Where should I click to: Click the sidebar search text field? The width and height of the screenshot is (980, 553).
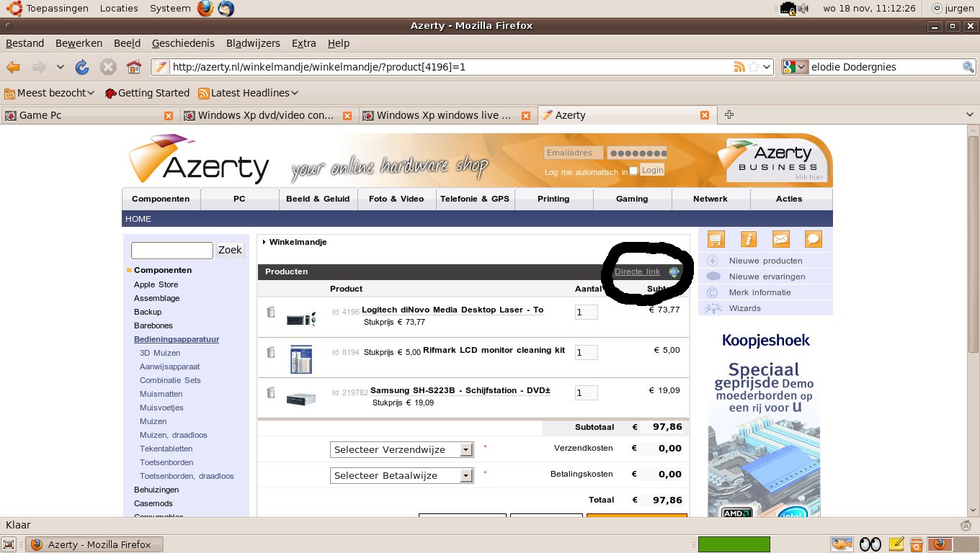(172, 250)
